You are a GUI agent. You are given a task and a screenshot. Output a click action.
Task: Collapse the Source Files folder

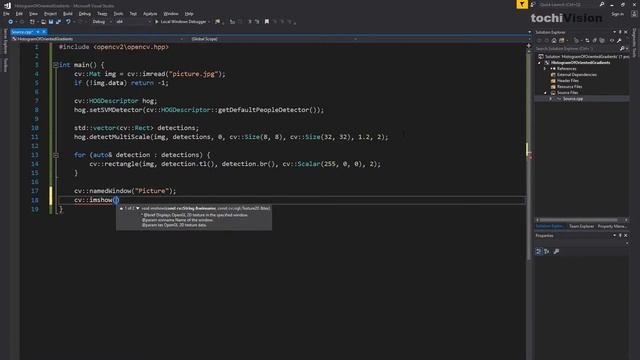545,93
